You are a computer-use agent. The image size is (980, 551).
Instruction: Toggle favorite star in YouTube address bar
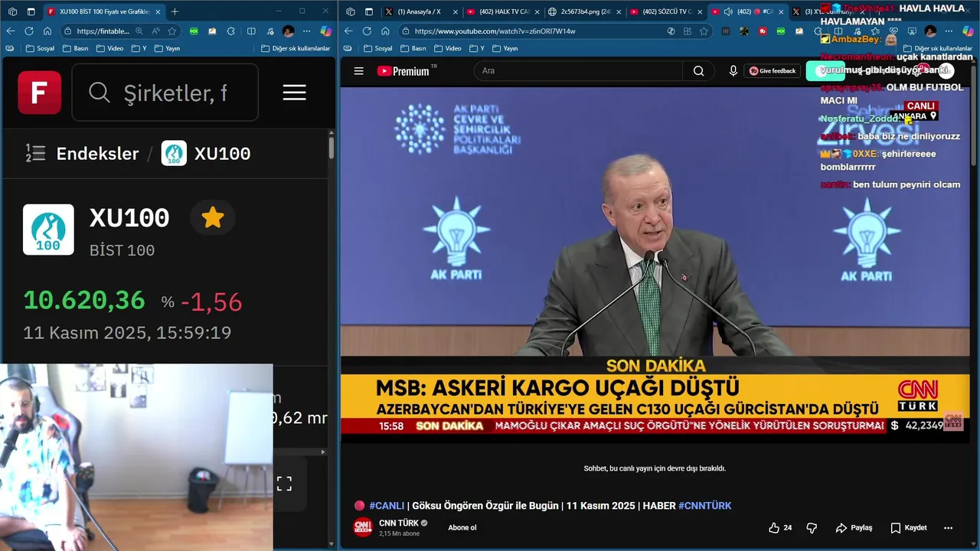704,31
